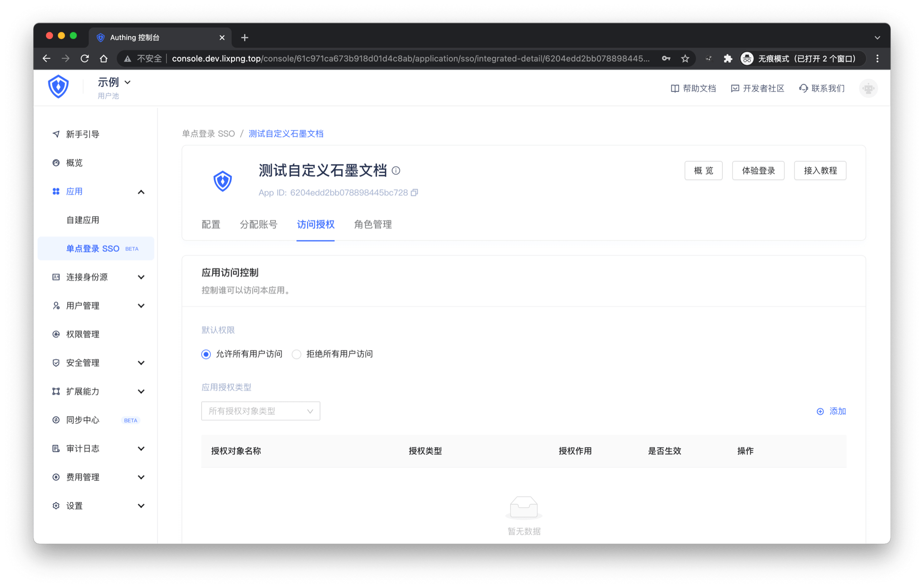Open 所有授权对象类型 dropdown
924x588 pixels.
point(260,411)
